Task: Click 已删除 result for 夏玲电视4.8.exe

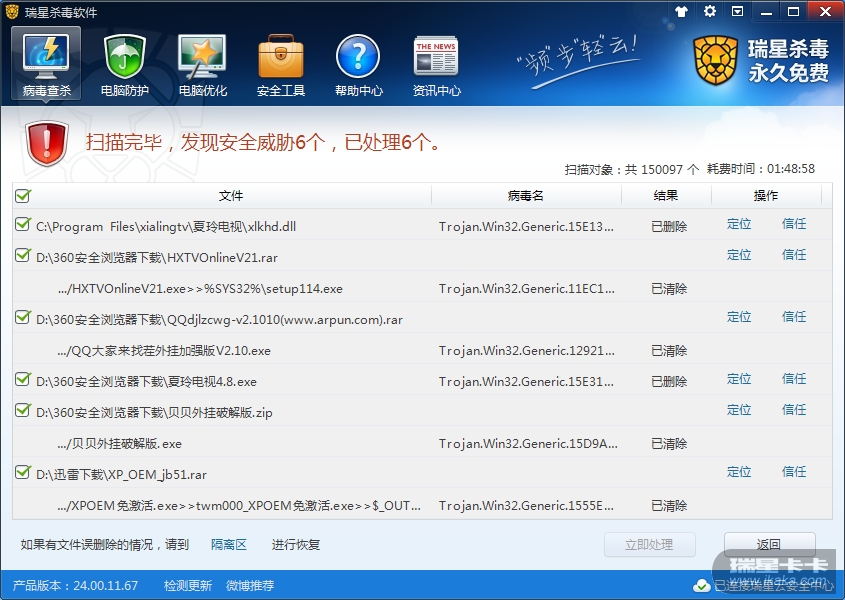Action: [x=669, y=381]
